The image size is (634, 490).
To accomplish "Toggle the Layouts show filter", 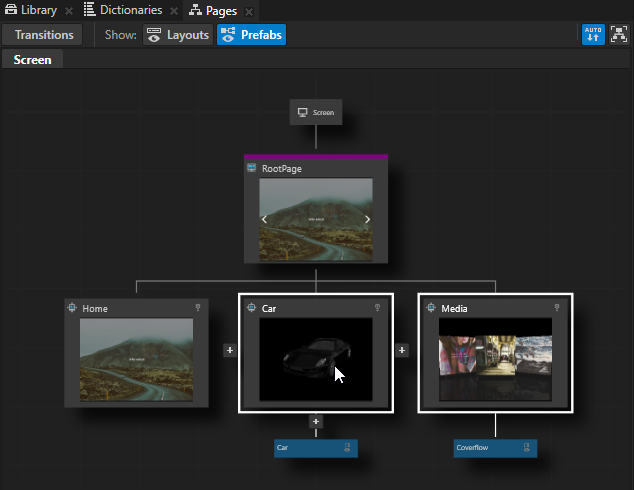I will coord(177,35).
